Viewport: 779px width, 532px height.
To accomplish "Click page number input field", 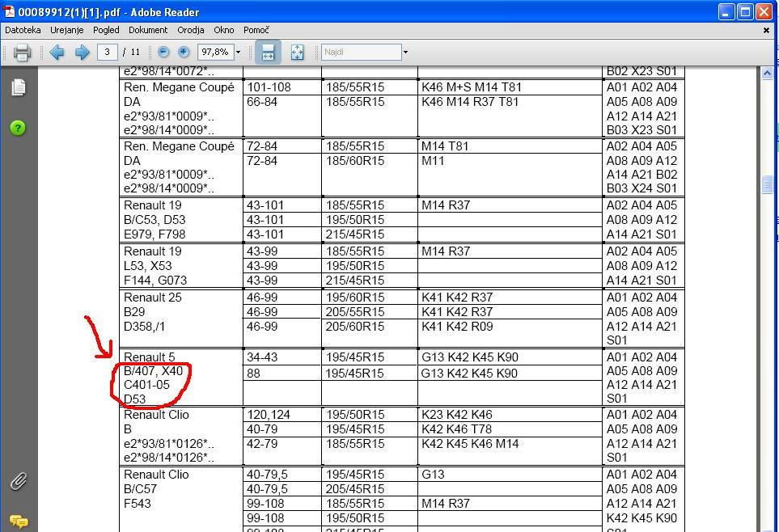I will pos(107,53).
